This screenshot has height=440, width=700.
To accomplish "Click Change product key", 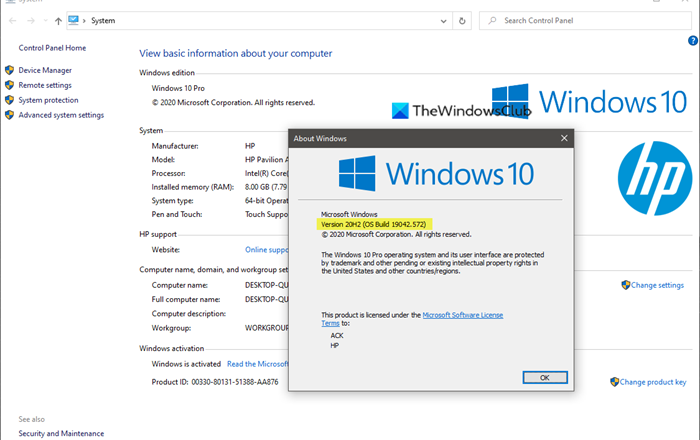I will tap(653, 382).
